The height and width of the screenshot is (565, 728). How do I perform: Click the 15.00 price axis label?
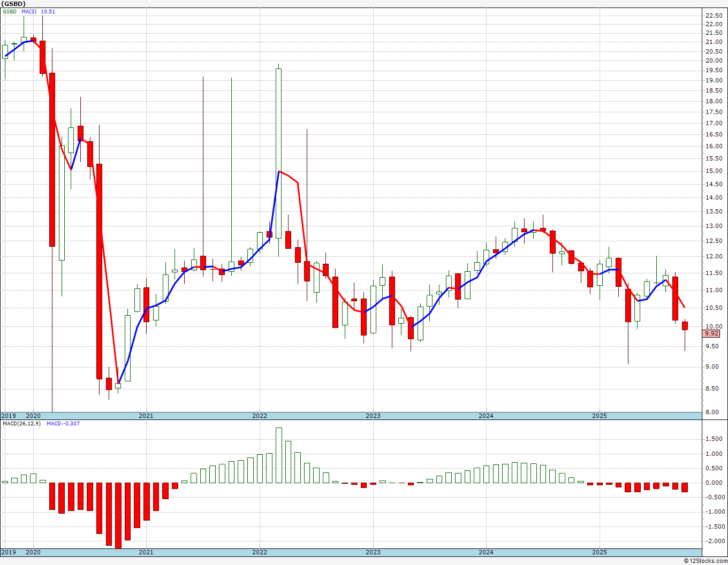pos(714,171)
